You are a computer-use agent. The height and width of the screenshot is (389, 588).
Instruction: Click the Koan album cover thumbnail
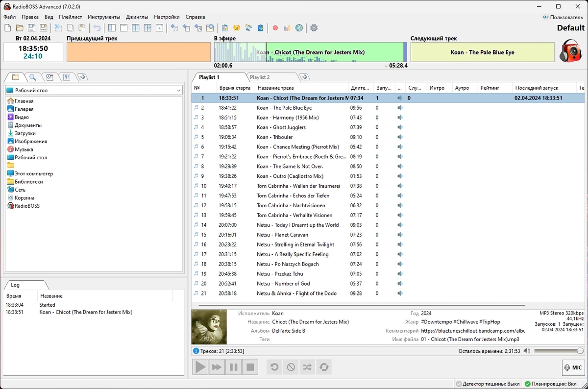[209, 327]
